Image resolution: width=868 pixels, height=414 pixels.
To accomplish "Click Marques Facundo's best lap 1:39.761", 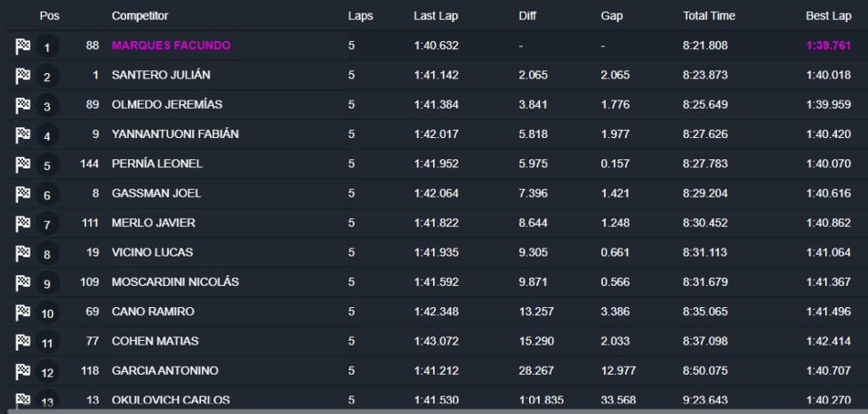I will pyautogui.click(x=829, y=45).
